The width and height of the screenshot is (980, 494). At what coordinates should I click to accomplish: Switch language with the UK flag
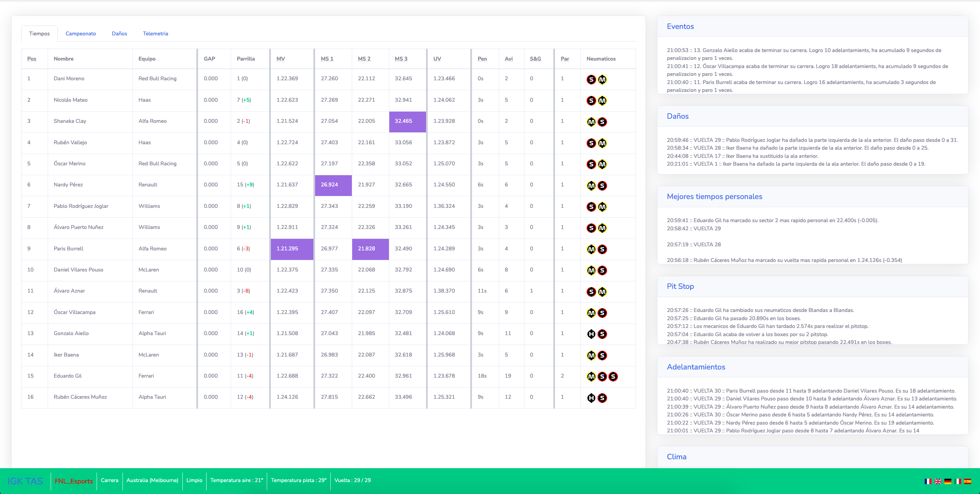[938, 481]
